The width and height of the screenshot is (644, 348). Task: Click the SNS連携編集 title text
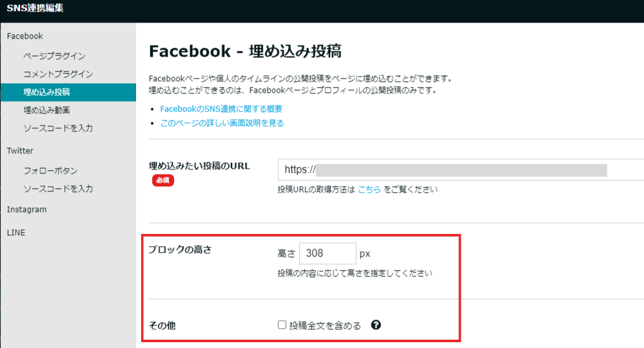pos(35,8)
